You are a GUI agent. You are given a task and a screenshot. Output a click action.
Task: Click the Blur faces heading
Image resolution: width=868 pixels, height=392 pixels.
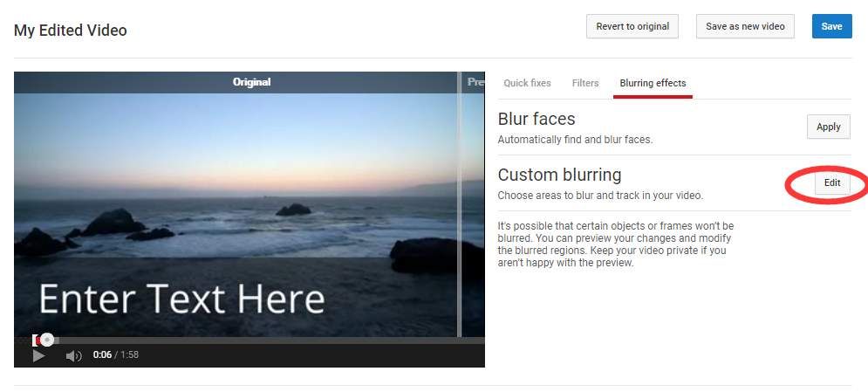[537, 119]
